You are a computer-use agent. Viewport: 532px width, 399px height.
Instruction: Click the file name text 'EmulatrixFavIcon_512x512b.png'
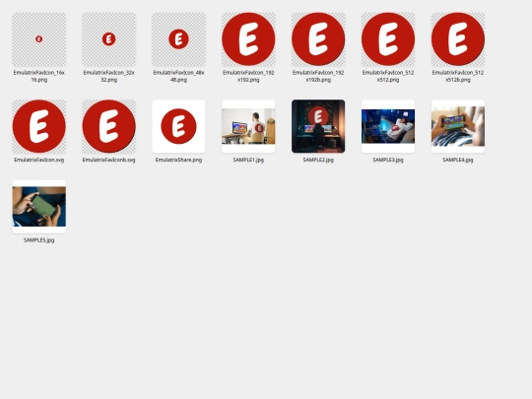coord(458,76)
